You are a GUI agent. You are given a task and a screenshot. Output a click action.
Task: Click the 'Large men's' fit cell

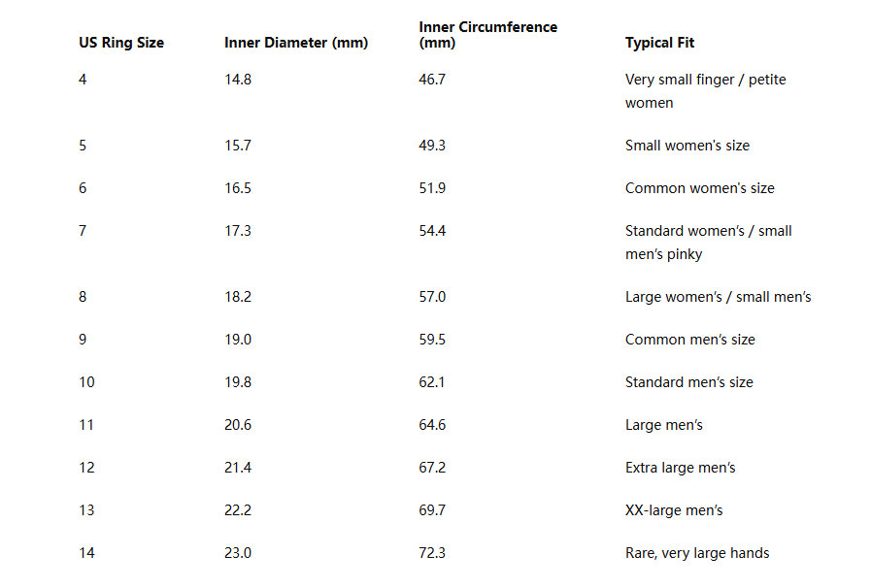664,425
